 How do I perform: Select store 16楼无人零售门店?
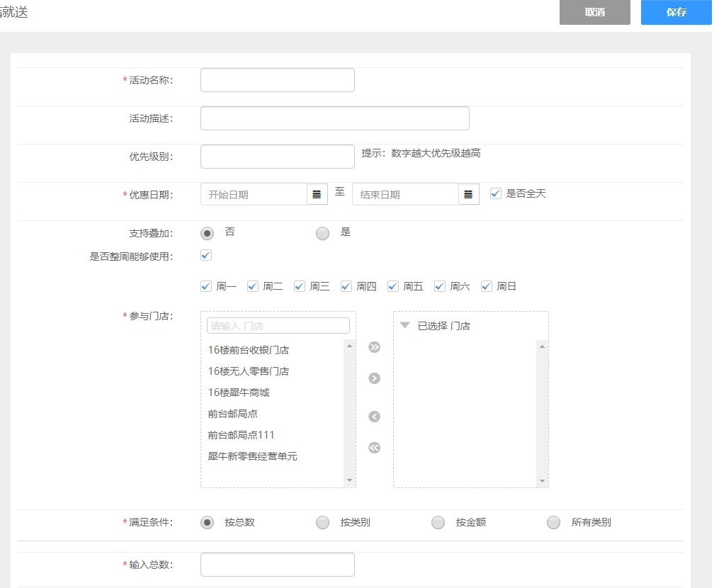click(249, 371)
